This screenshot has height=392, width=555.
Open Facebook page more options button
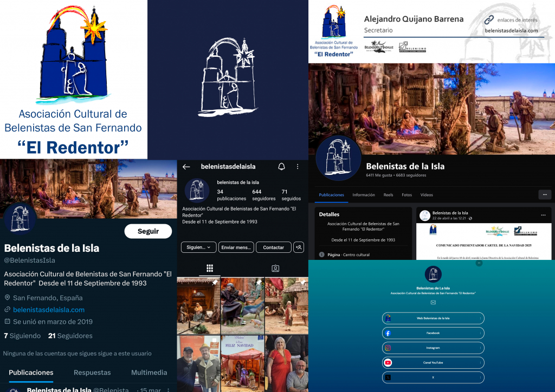point(545,194)
